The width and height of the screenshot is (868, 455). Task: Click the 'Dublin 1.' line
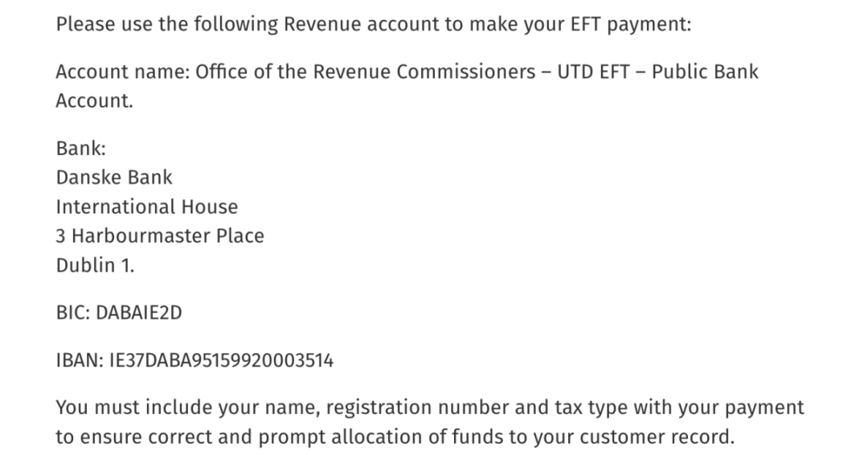click(95, 265)
